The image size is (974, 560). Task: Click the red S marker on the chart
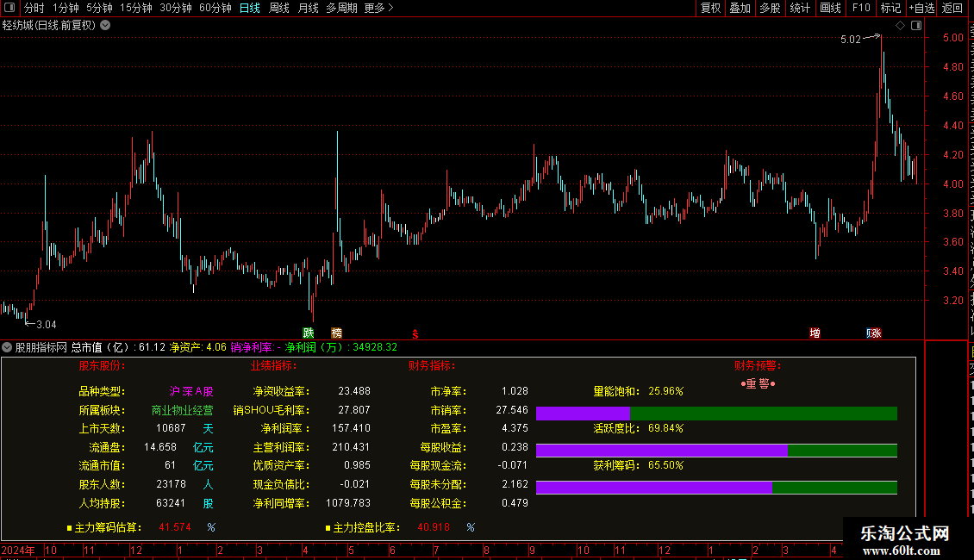pyautogui.click(x=415, y=334)
